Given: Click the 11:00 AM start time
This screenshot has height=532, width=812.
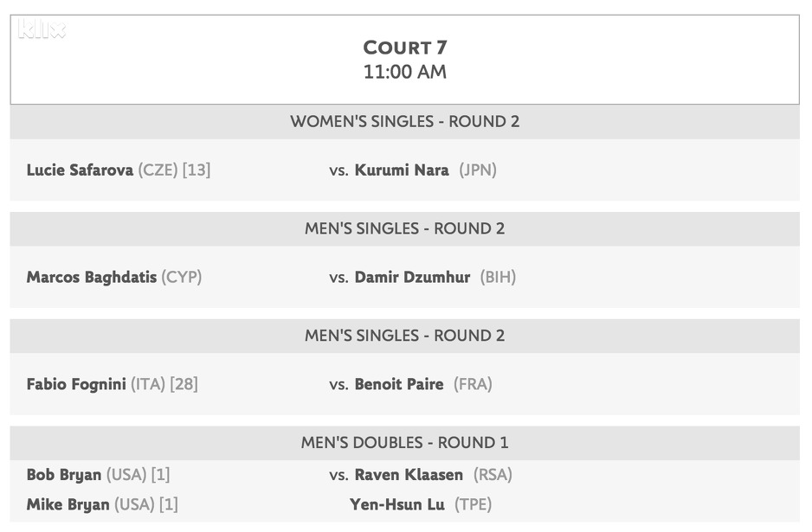Looking at the screenshot, I should [x=405, y=72].
